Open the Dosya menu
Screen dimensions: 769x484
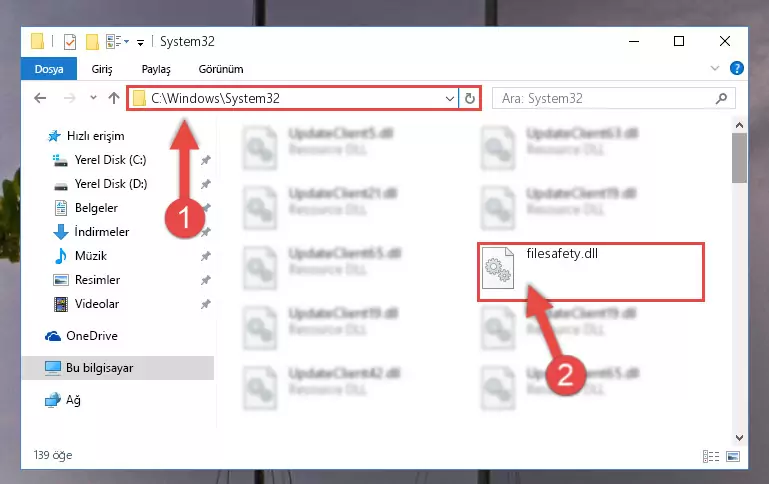pos(49,69)
